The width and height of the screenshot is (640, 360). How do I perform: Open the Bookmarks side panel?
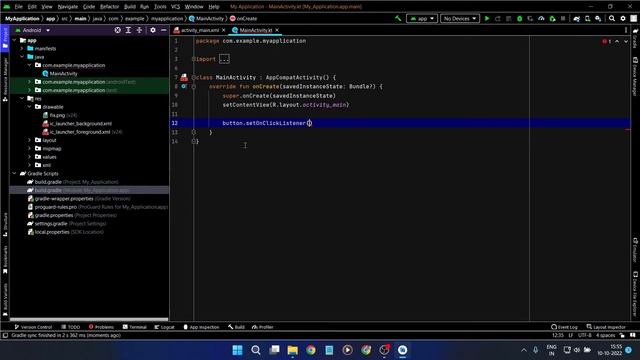[x=5, y=259]
